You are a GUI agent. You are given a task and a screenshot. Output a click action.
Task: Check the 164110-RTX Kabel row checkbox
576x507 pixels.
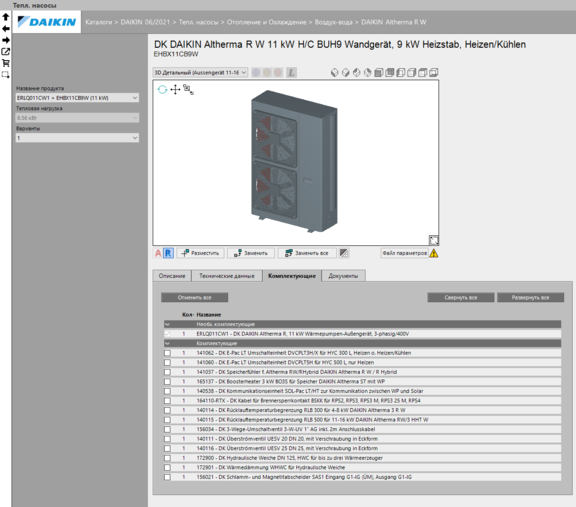tap(168, 401)
